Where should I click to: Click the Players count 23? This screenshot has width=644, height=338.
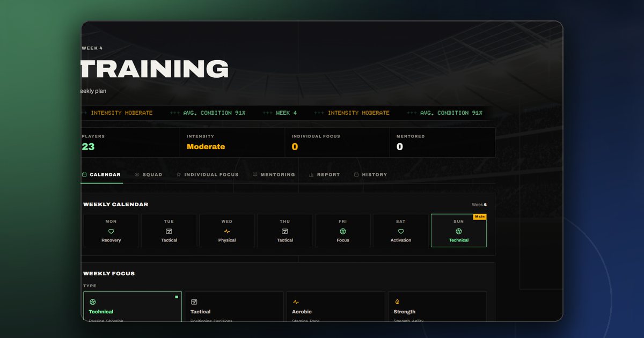click(x=88, y=146)
